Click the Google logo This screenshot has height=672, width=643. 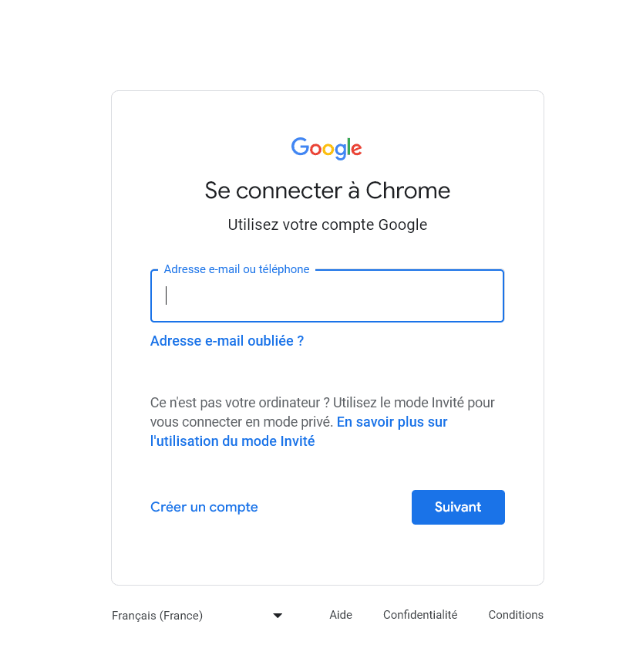click(x=326, y=148)
